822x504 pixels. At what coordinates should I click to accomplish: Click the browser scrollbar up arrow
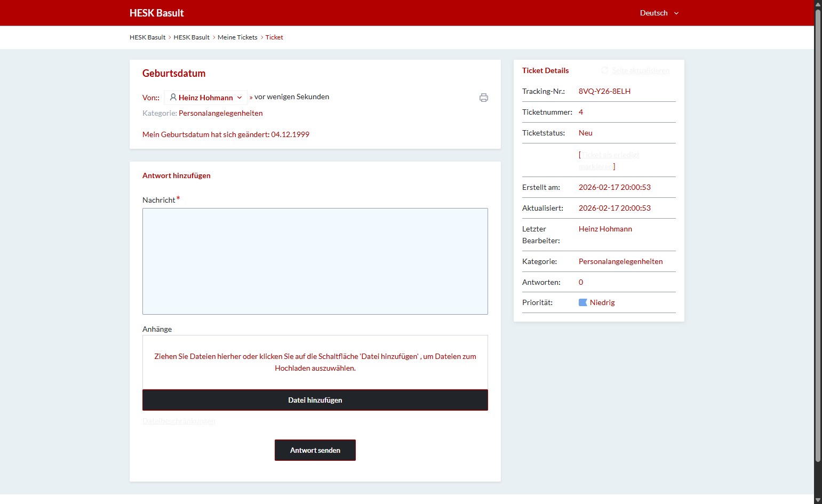818,4
